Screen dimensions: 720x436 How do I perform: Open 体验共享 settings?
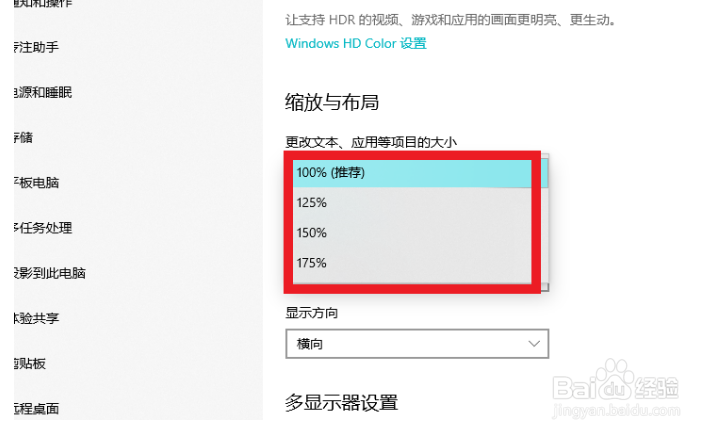point(36,318)
